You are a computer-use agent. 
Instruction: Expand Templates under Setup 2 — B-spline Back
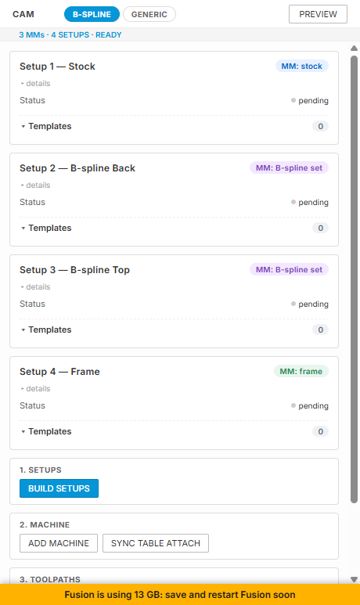click(46, 228)
